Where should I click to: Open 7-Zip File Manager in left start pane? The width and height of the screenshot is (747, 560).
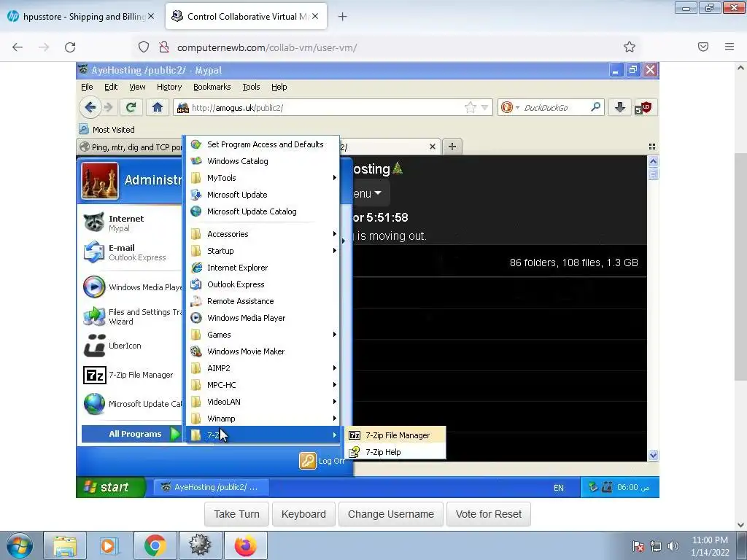pyautogui.click(x=128, y=375)
